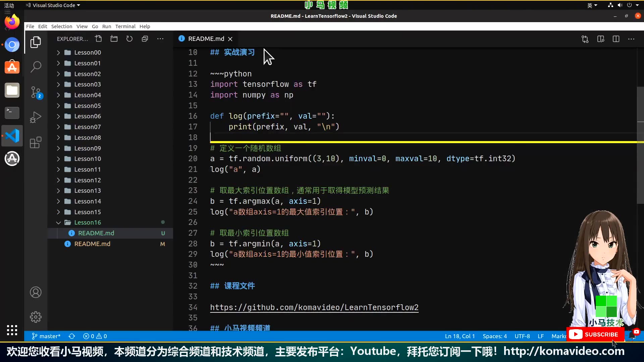Image resolution: width=644 pixels, height=362 pixels.
Task: Open the LearnTensorflow2 GitHub link
Action: [x=314, y=307]
